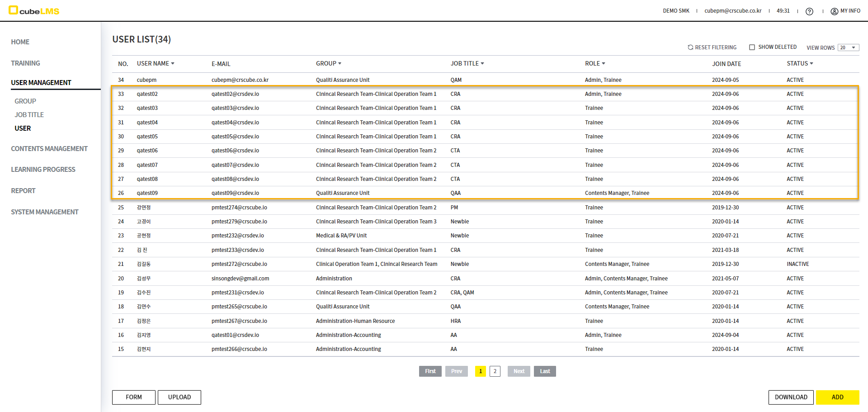Go to Learning Progress section

click(43, 170)
